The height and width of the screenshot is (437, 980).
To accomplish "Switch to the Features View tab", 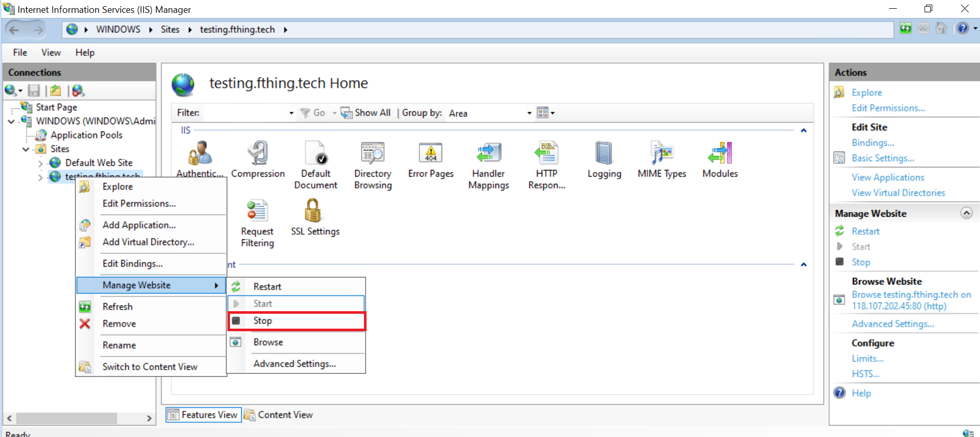I will pyautogui.click(x=203, y=414).
